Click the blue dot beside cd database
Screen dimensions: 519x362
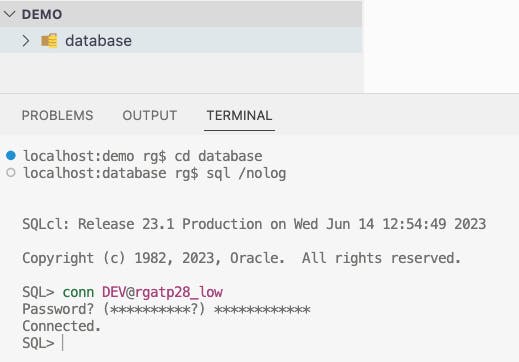[11, 155]
